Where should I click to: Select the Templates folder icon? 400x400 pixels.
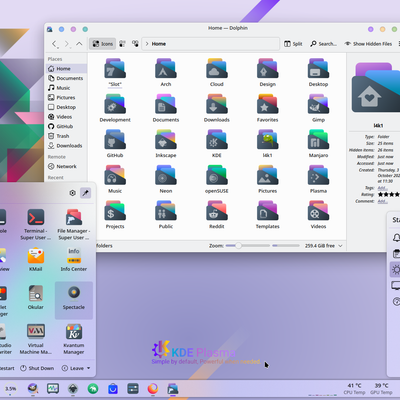coord(267,211)
